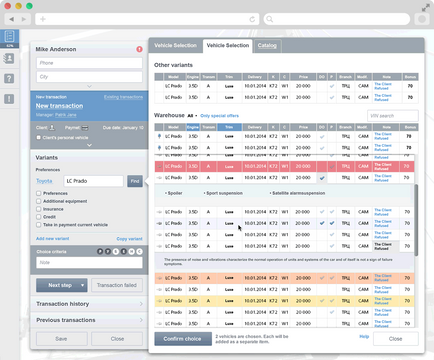Click the round button right of browser search

(x=422, y=19)
